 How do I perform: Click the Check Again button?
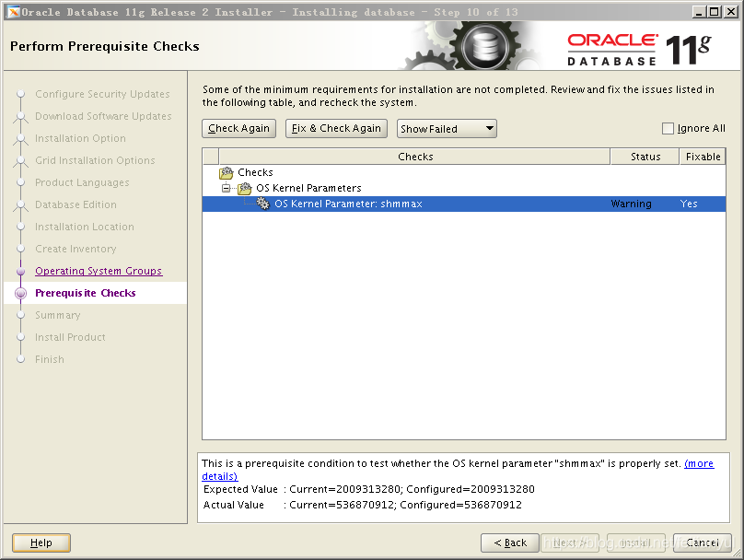pyautogui.click(x=238, y=129)
